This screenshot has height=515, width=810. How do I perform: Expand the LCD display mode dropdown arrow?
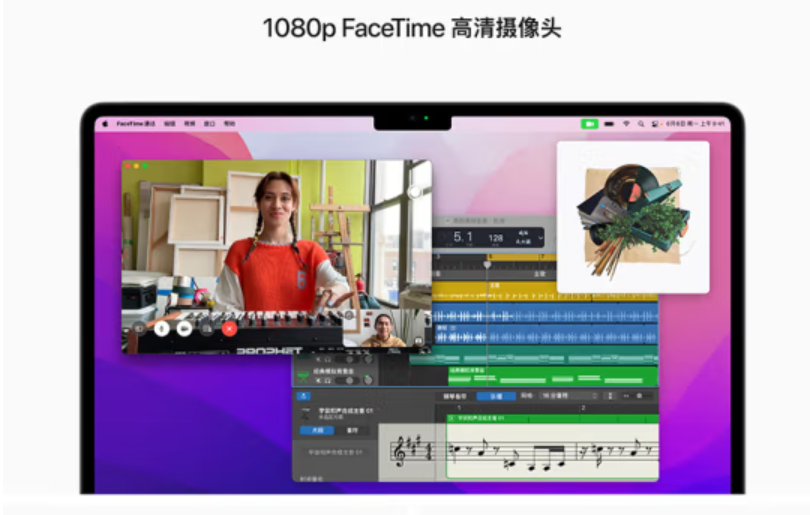[x=540, y=238]
